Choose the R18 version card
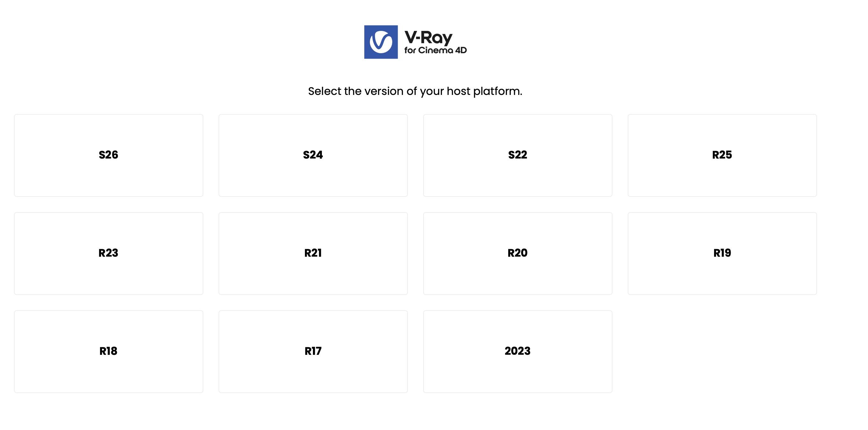This screenshot has width=868, height=430. point(108,351)
